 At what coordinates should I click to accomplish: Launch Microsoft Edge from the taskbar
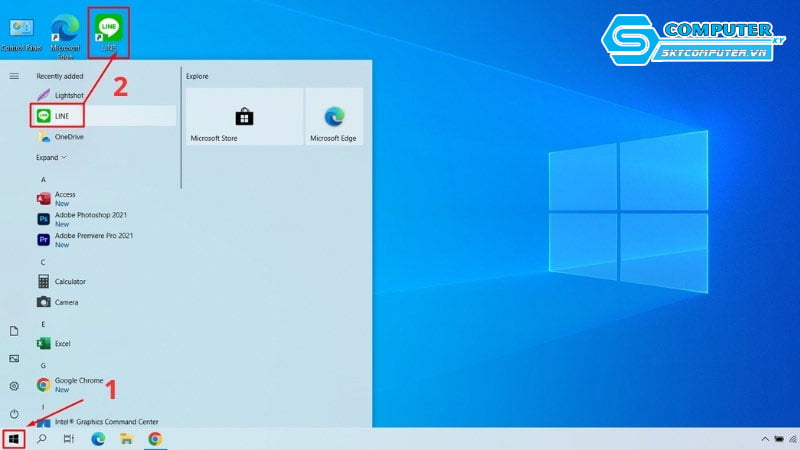pos(98,439)
